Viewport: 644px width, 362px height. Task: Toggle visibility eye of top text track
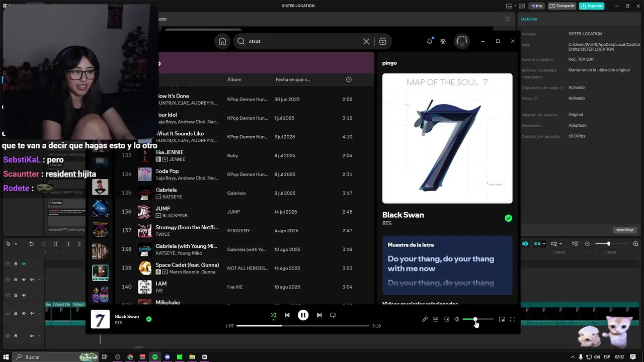click(24, 263)
